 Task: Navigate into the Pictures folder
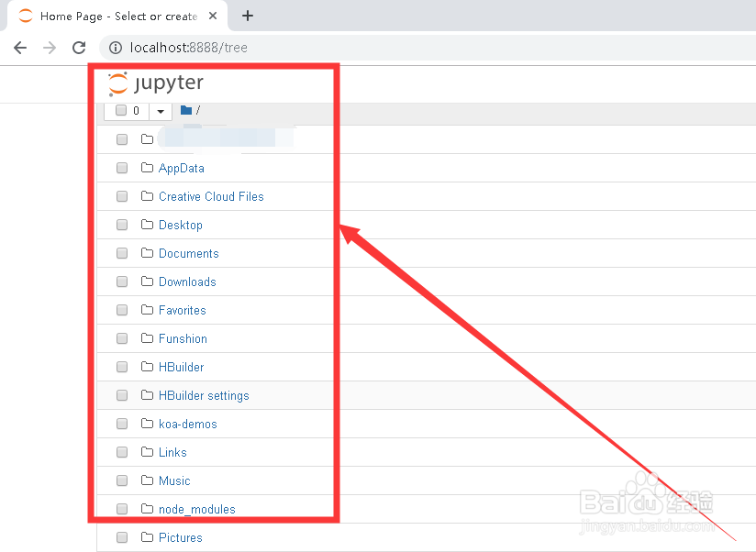[180, 537]
